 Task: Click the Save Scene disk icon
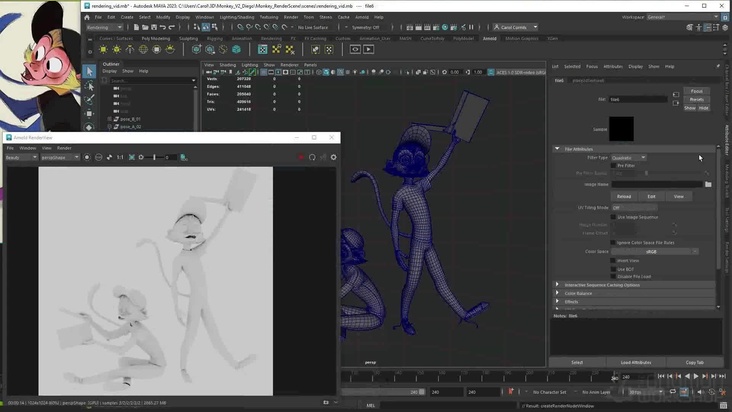tap(154, 28)
